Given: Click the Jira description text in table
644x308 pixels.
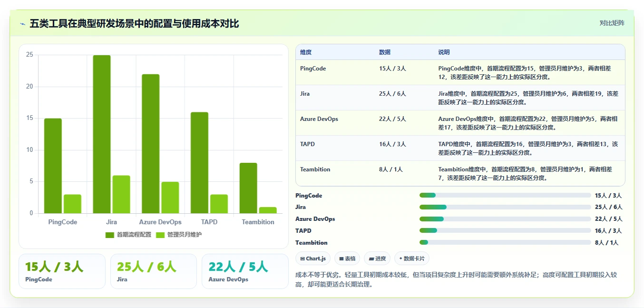Looking at the screenshot, I should point(528,98).
